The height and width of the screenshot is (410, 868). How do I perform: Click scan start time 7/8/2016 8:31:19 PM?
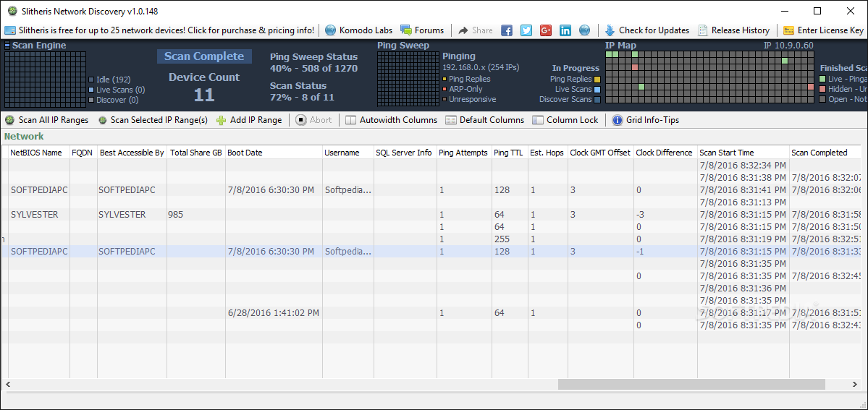(743, 239)
